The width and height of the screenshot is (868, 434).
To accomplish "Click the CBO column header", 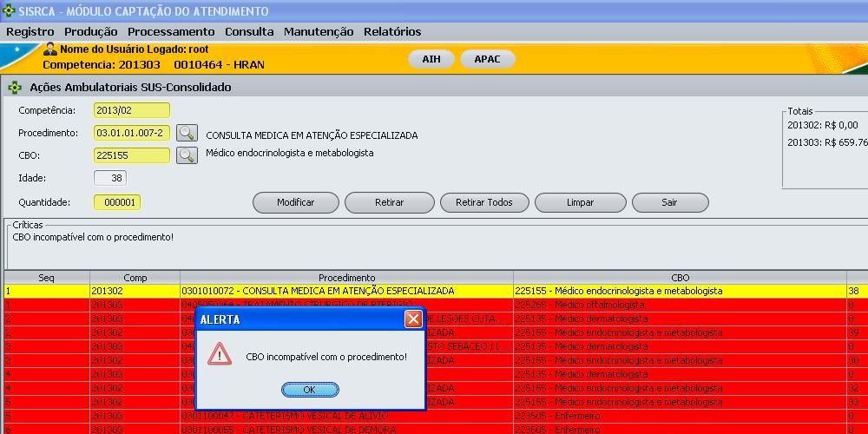I will pos(680,278).
